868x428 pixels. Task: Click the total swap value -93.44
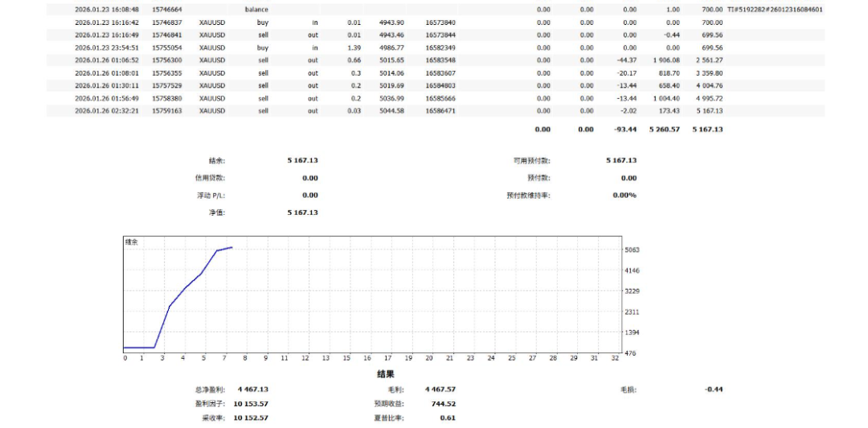pos(624,129)
